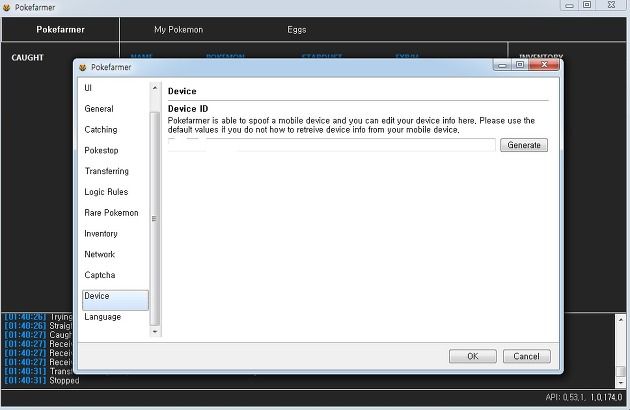Image resolution: width=630 pixels, height=410 pixels.
Task: Minimize the main Pokefarmer window
Action: click(569, 5)
